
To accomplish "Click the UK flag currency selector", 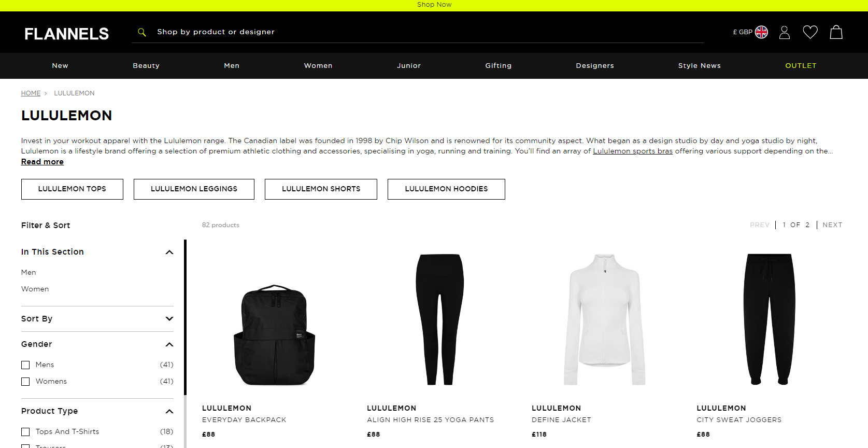I will click(761, 32).
